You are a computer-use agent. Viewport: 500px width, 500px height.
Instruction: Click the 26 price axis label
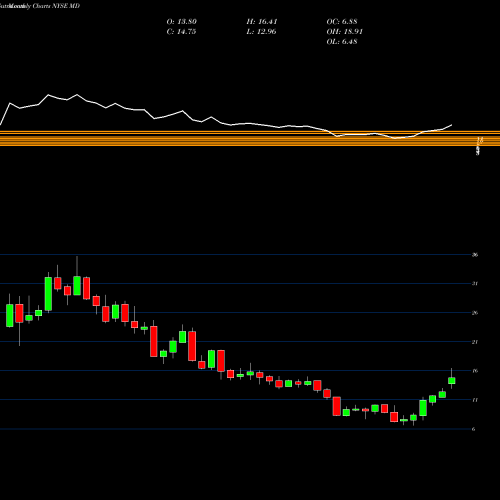[475, 313]
